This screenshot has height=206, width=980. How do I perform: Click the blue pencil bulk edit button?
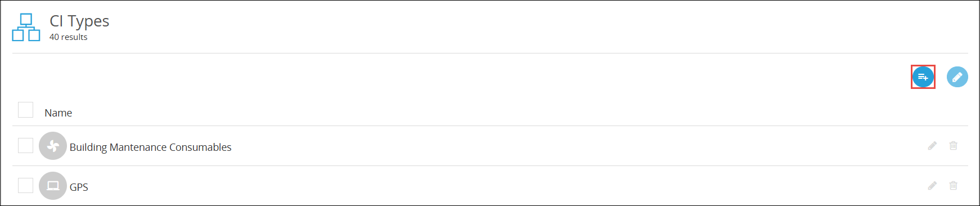tap(957, 77)
